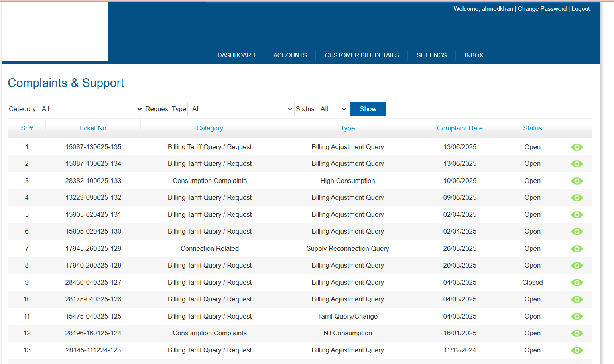This screenshot has width=614, height=364.
Task: Log out using the Logout link
Action: click(x=581, y=9)
